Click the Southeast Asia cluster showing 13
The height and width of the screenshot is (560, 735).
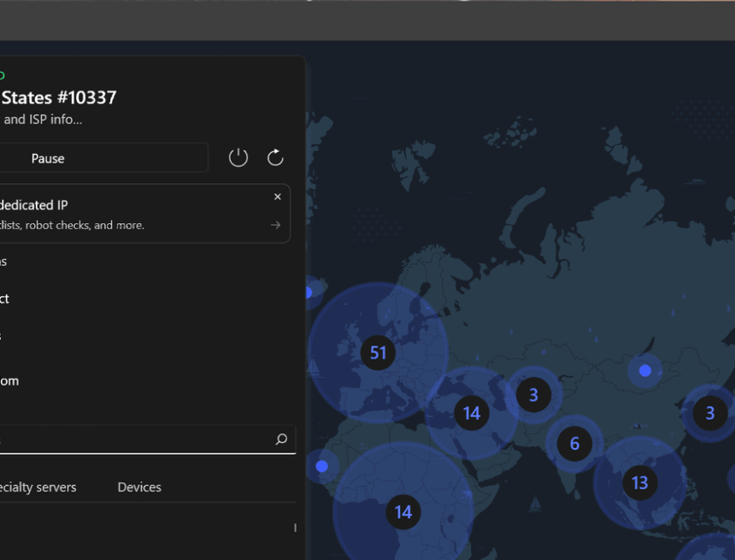click(x=639, y=482)
